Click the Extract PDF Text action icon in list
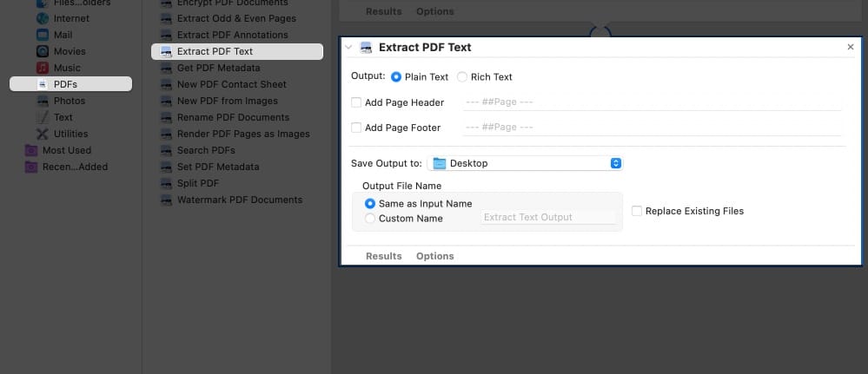Screen dimensions: 868x374 (x=166, y=51)
